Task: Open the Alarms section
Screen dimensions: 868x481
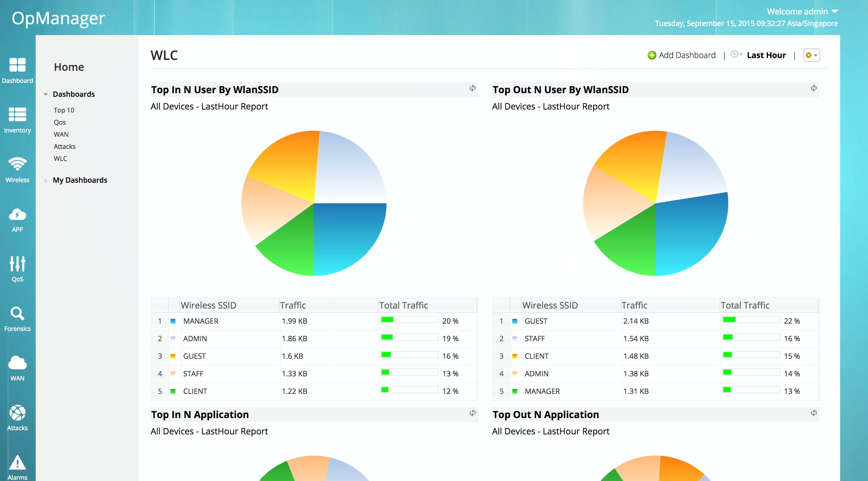Action: click(17, 466)
